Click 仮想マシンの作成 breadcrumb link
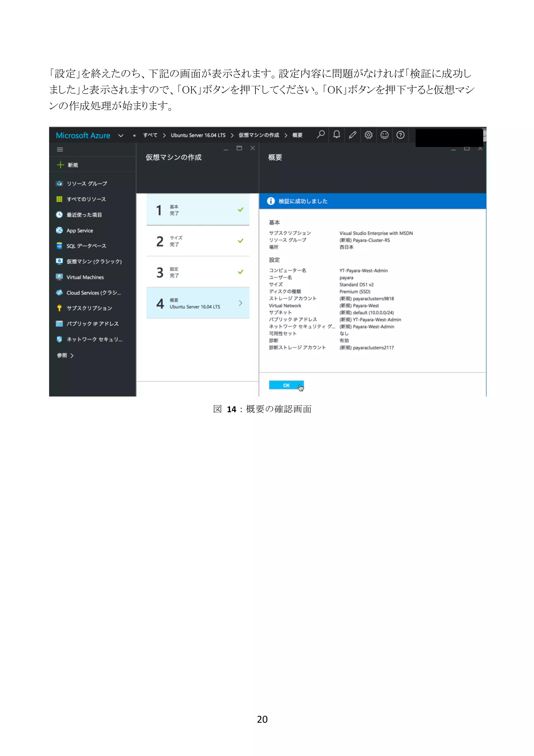The image size is (534, 756). (259, 135)
